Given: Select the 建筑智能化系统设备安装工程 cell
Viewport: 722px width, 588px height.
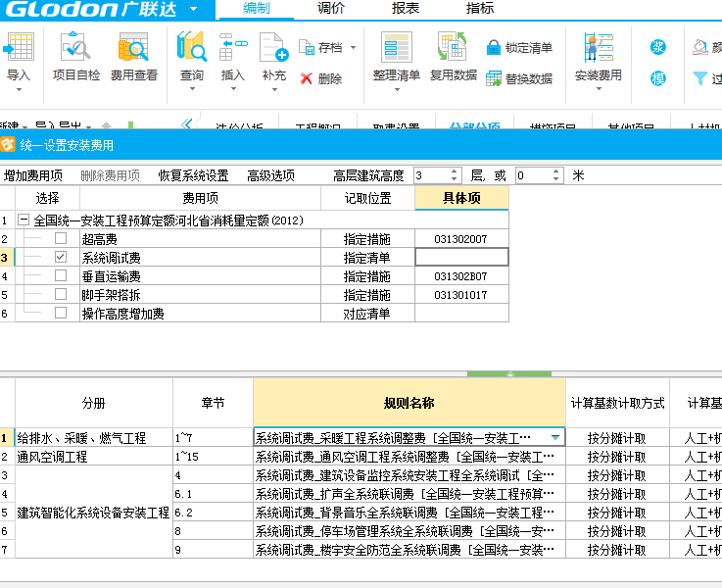Looking at the screenshot, I should tap(94, 512).
